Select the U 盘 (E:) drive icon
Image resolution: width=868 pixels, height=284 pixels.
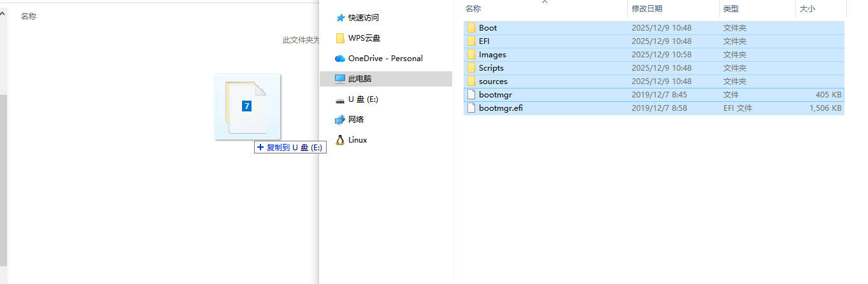pos(340,100)
